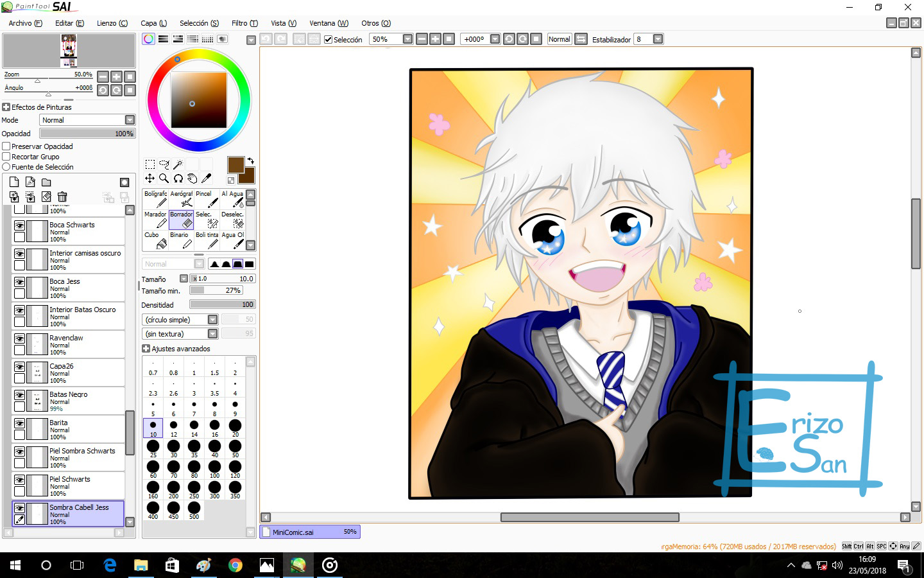The image size is (924, 578).
Task: Choose the Al Agua watercolor brush
Action: (x=232, y=199)
